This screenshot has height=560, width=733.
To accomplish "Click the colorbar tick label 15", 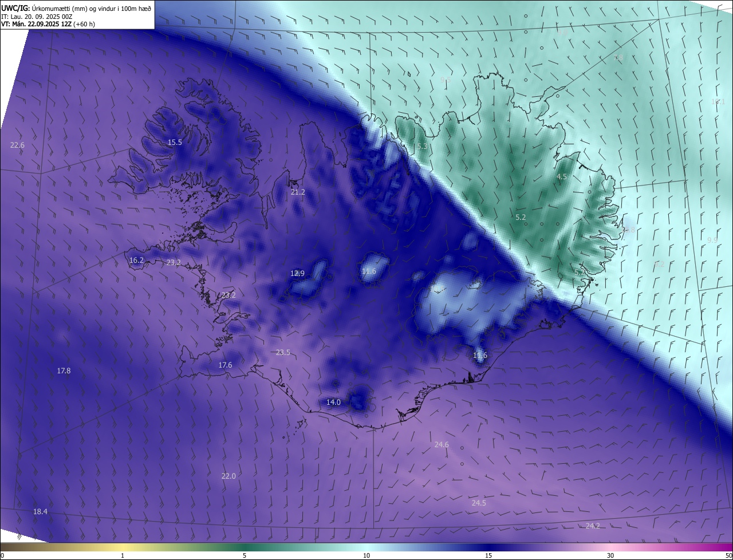I will click(x=488, y=555).
